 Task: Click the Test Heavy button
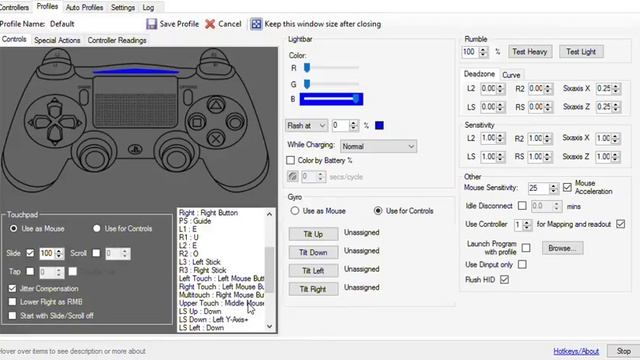pos(530,52)
